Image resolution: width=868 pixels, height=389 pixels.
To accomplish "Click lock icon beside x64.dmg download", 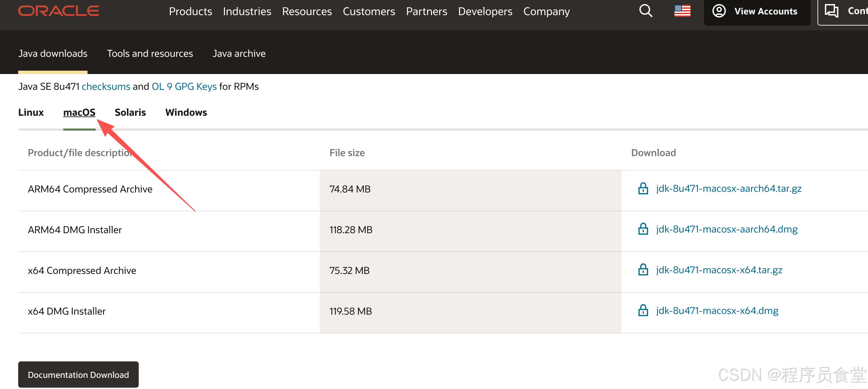I will [642, 311].
